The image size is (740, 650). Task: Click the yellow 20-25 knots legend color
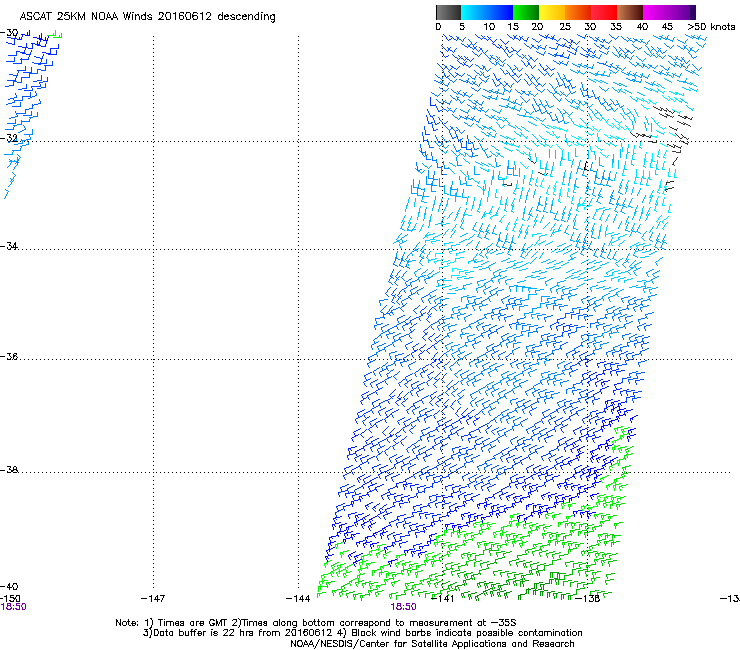point(552,12)
